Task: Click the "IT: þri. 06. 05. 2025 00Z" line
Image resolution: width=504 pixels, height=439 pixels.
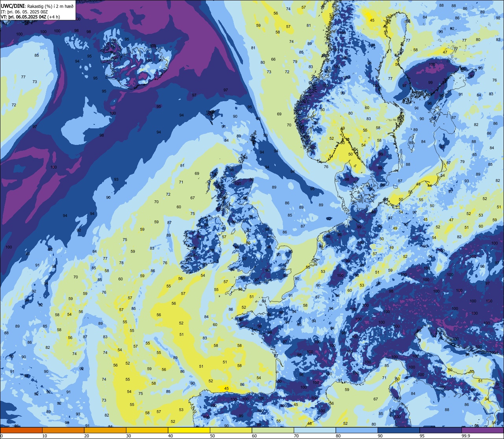Action: click(x=24, y=11)
